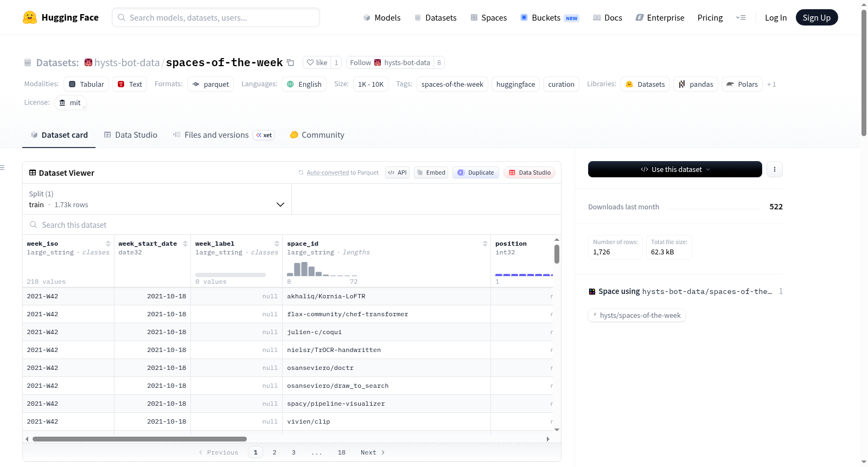Click the Embed button
This screenshot has height=467, width=868.
(431, 172)
